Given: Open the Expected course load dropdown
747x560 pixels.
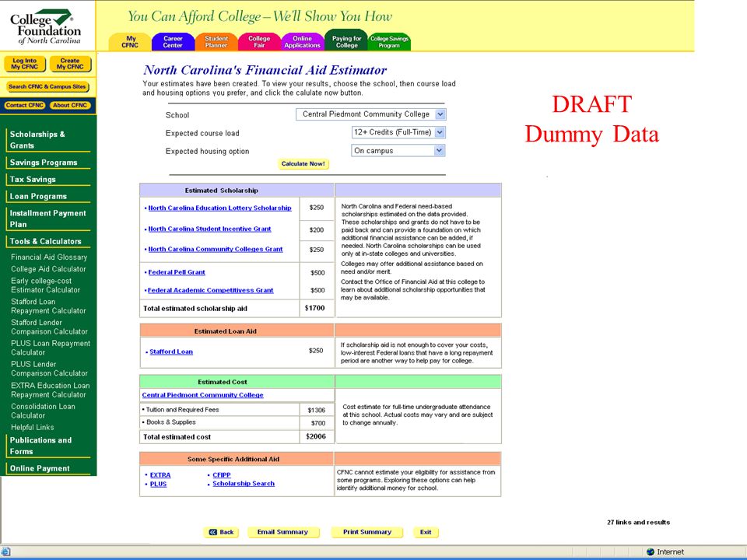Looking at the screenshot, I should tap(398, 132).
